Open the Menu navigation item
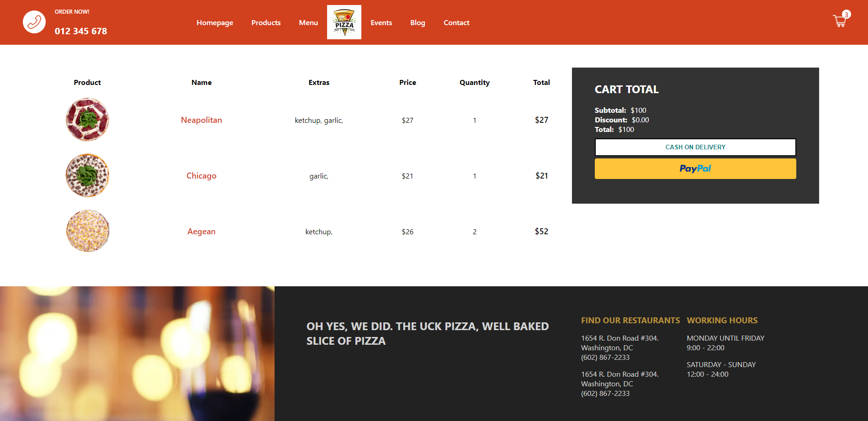The width and height of the screenshot is (868, 421). (x=308, y=22)
